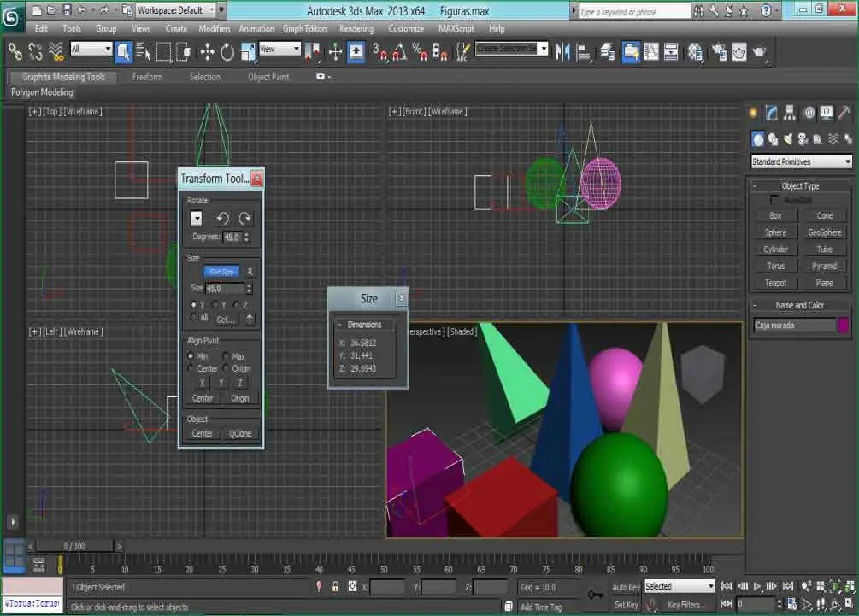Screen dimensions: 859x616
Task: Rotate clockwise in Transform Tool
Action: point(245,219)
